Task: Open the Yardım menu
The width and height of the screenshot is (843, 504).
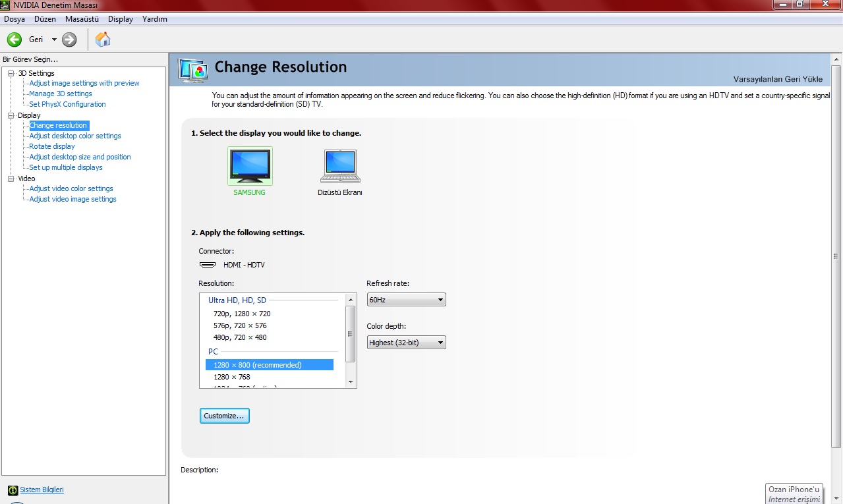Action: [155, 19]
